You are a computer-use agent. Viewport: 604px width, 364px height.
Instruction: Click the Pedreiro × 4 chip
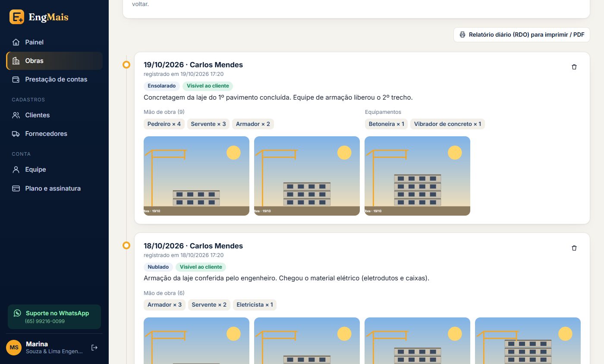pos(164,124)
